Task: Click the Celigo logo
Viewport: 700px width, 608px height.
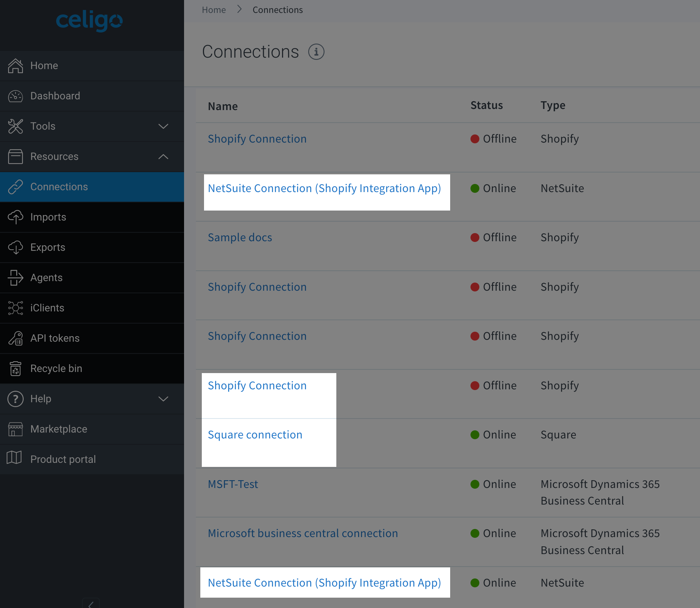Action: point(89,21)
